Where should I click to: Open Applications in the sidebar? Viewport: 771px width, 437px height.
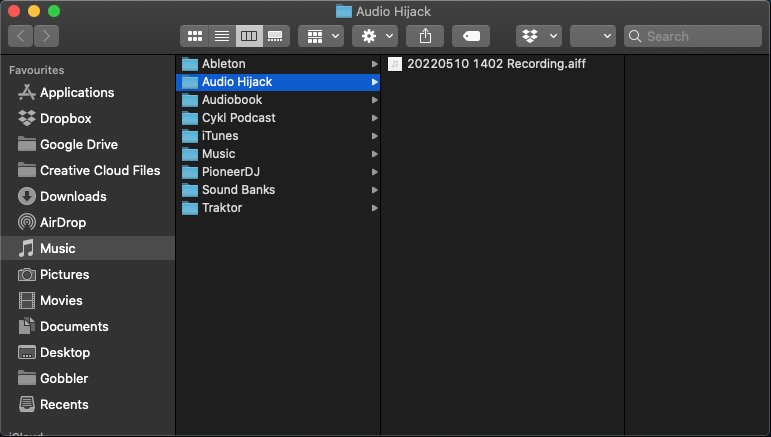point(88,92)
